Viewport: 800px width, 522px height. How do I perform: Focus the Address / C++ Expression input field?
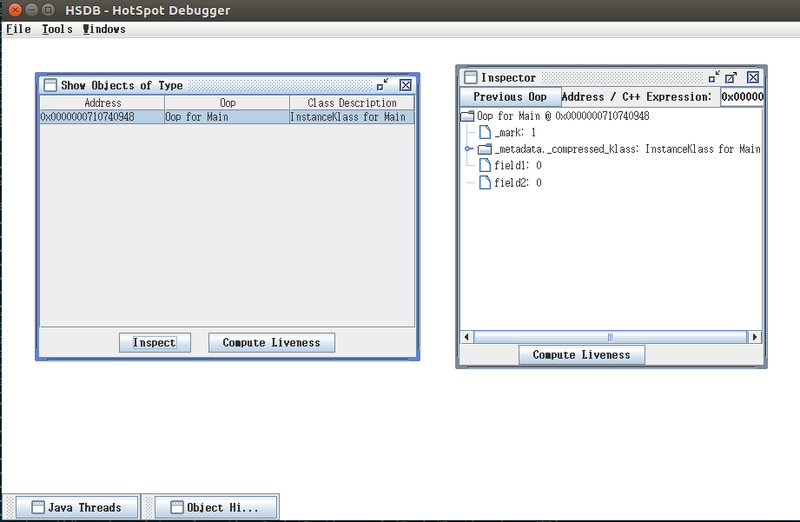[742, 96]
